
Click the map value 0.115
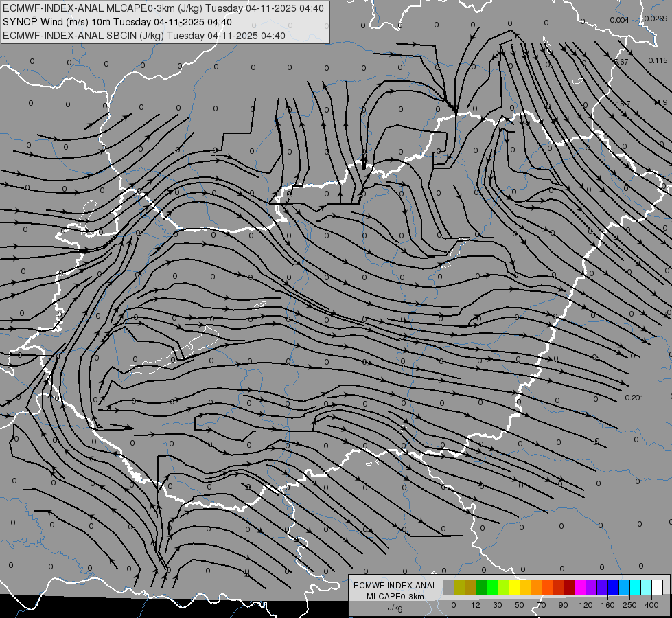tap(658, 60)
